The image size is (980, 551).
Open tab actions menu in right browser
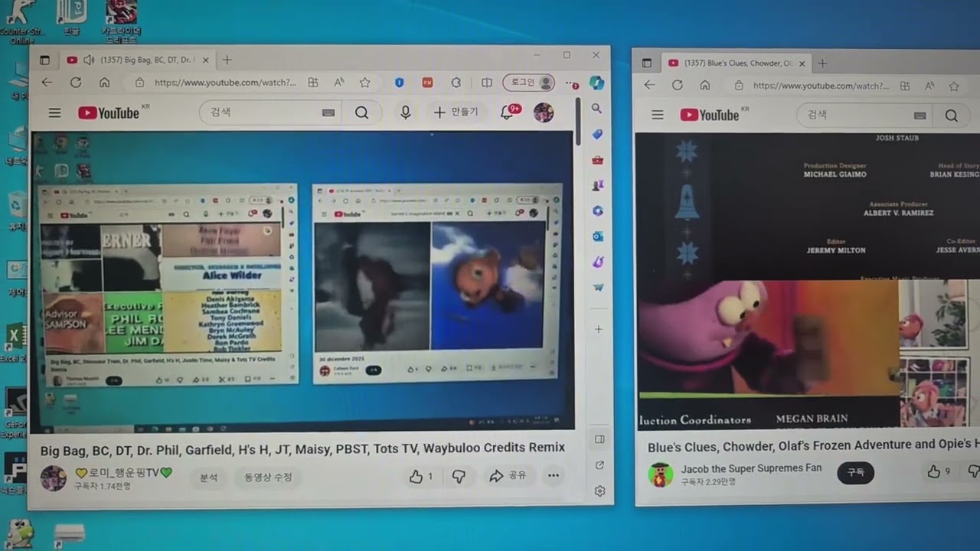[647, 64]
